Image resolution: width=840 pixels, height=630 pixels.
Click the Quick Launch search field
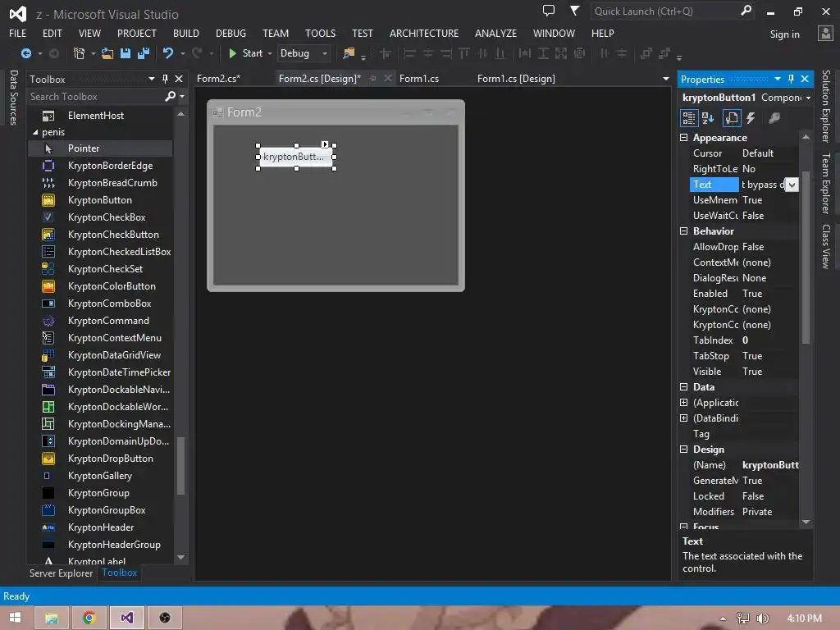[x=664, y=11]
